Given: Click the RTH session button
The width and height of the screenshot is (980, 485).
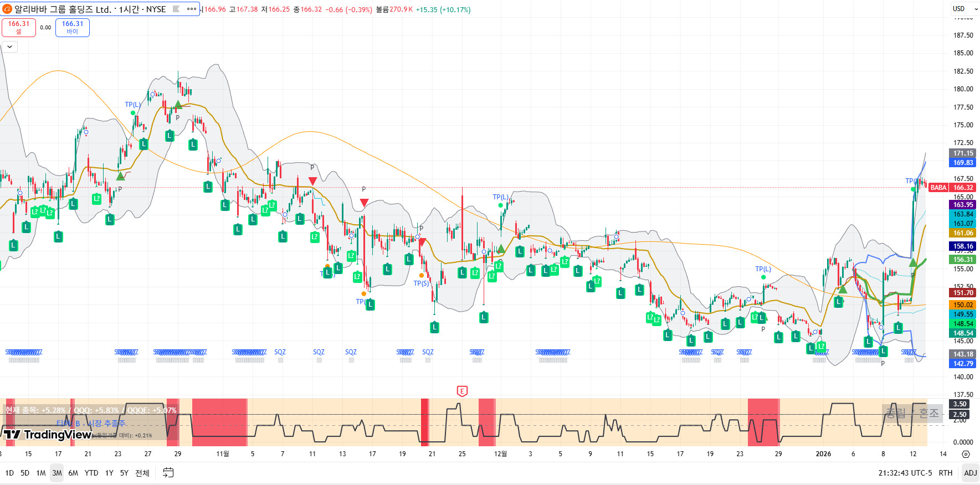Looking at the screenshot, I should (946, 473).
